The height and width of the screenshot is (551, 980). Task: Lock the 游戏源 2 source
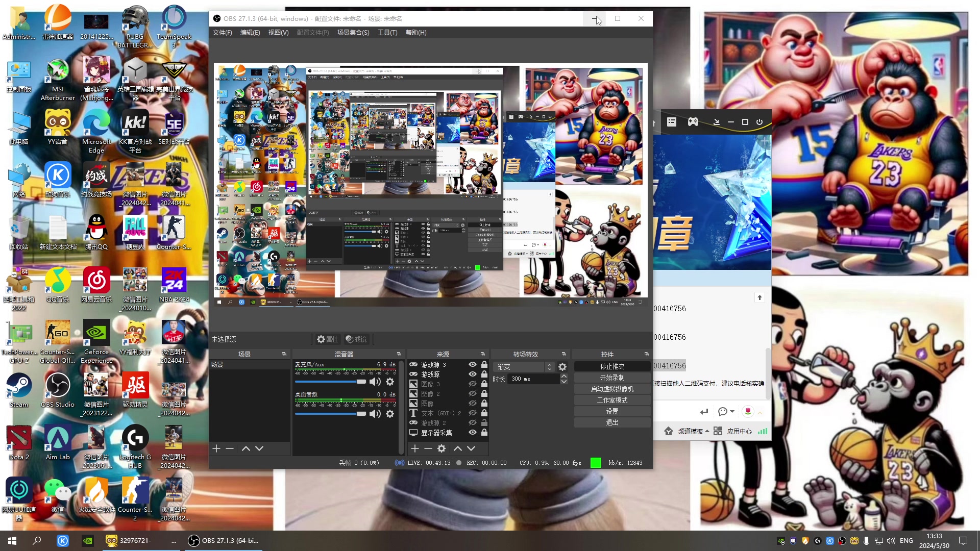[484, 423]
